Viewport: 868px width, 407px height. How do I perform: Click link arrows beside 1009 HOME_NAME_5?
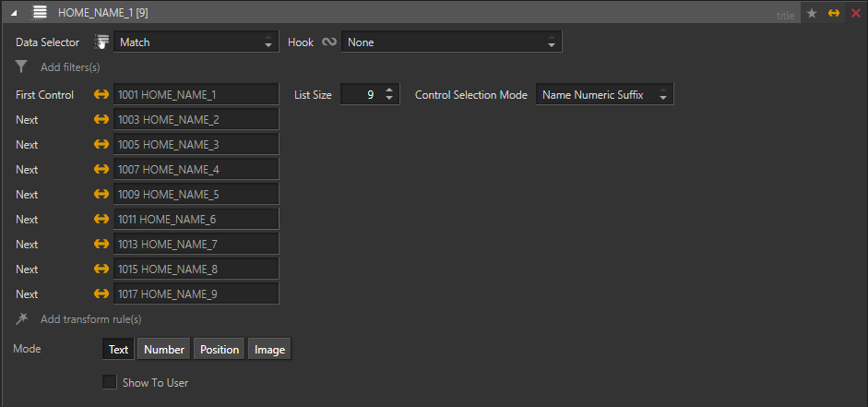pyautogui.click(x=101, y=195)
